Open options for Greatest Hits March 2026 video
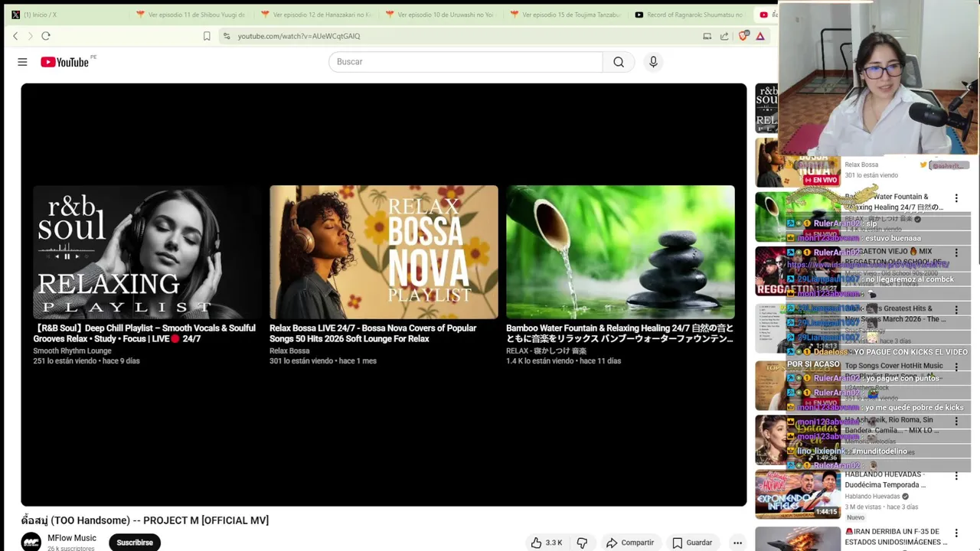The width and height of the screenshot is (980, 551). pos(955,310)
